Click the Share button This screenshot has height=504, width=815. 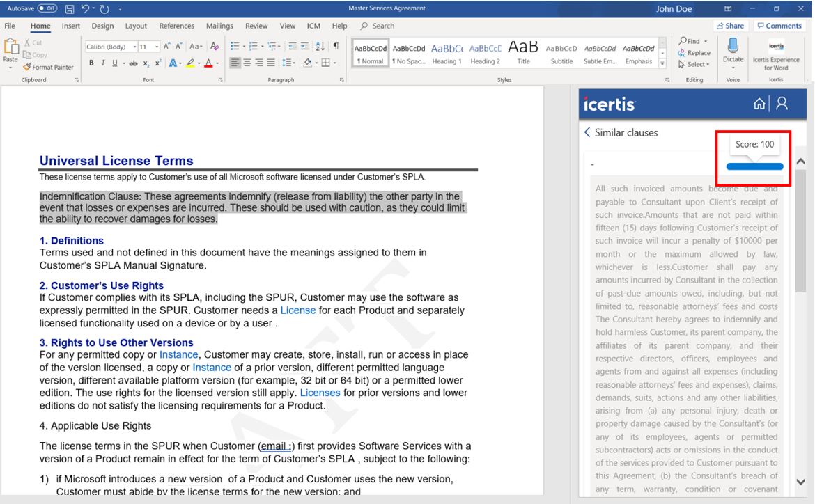(730, 26)
